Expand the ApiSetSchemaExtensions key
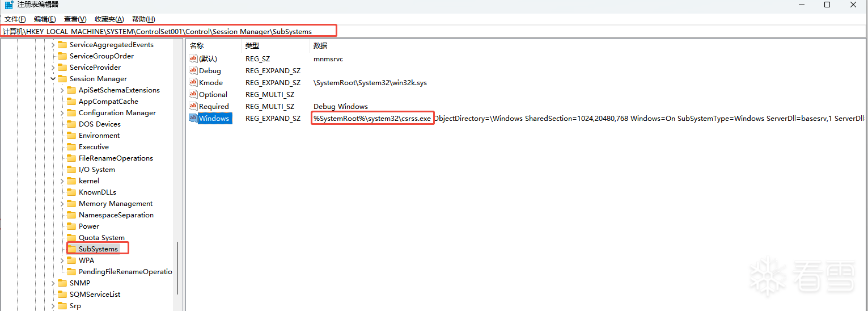868x311 pixels. (x=62, y=90)
